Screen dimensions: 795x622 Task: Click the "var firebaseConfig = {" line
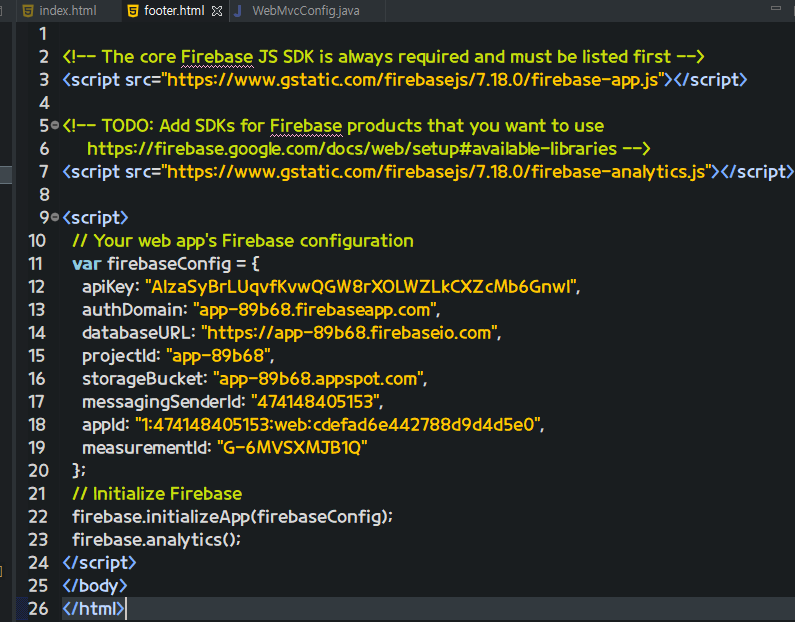click(166, 264)
